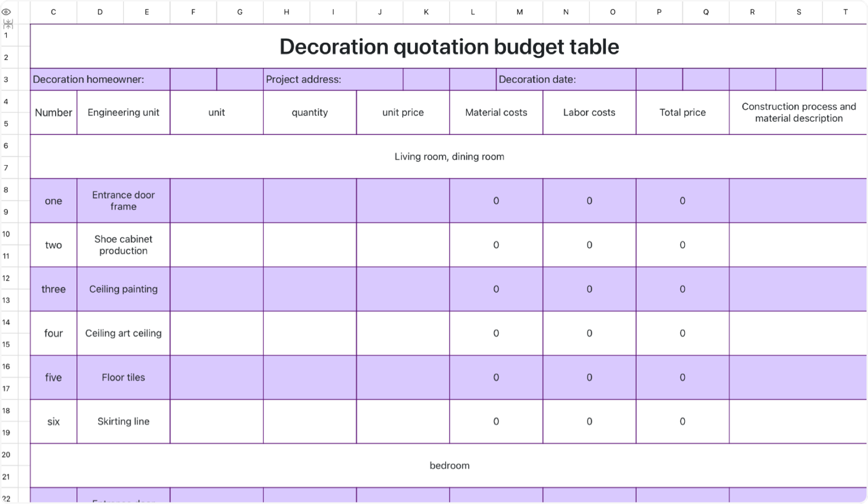Click the 'two' number cell
The height and width of the screenshot is (504, 868).
(x=53, y=245)
